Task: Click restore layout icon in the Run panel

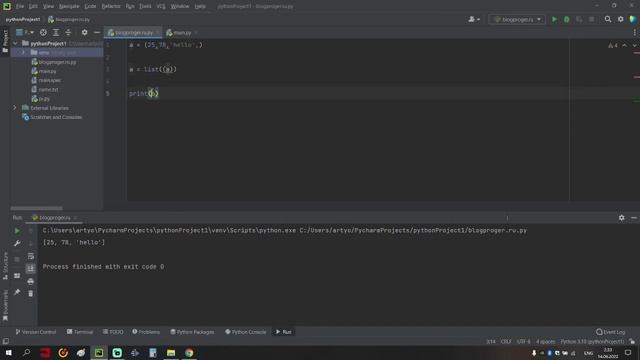Action: pos(17,276)
